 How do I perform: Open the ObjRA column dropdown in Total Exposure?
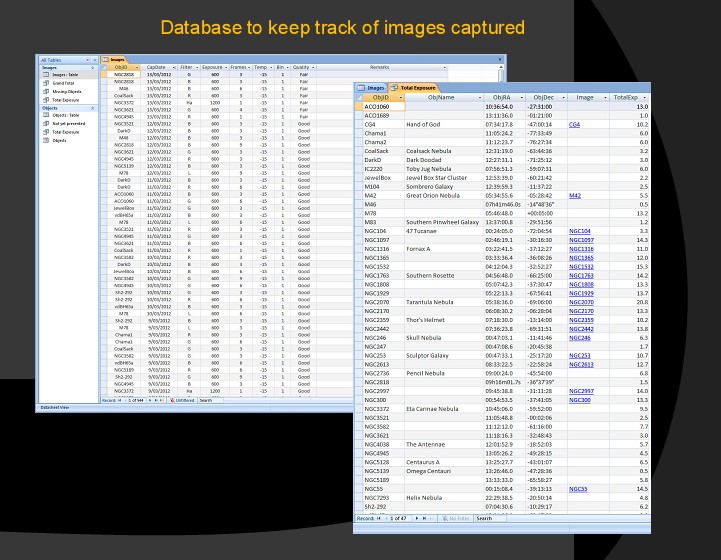pyautogui.click(x=521, y=97)
